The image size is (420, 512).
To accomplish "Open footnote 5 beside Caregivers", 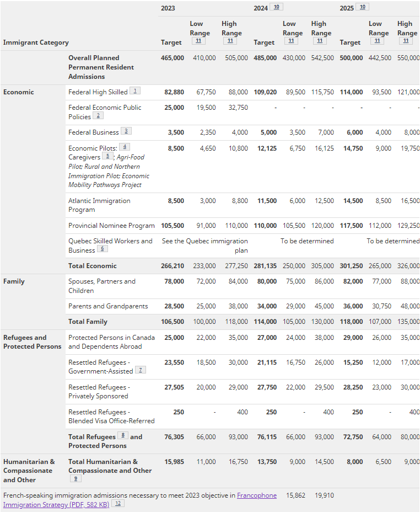I will pyautogui.click(x=107, y=156).
